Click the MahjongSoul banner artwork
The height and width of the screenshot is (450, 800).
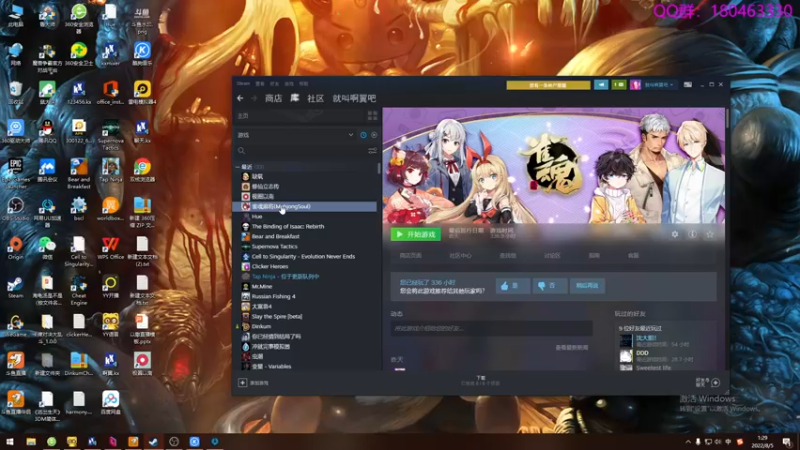click(554, 165)
